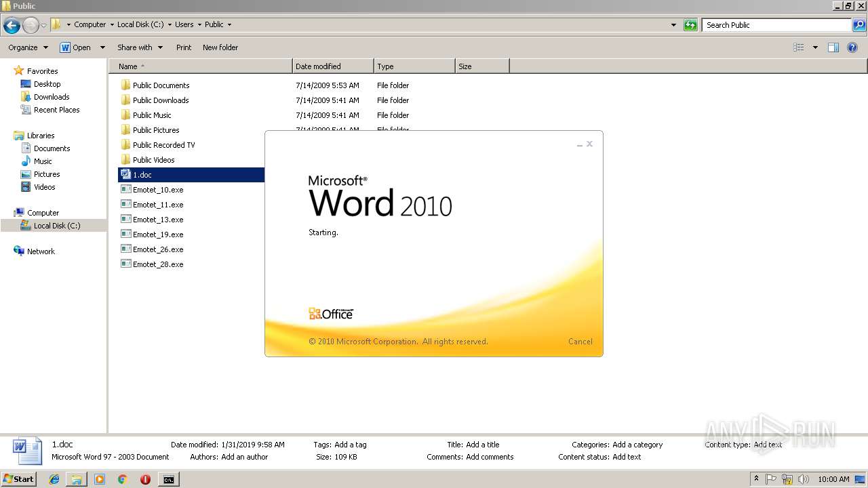Select Computer in the navigation pane
Screen dimensions: 868x488
point(43,213)
